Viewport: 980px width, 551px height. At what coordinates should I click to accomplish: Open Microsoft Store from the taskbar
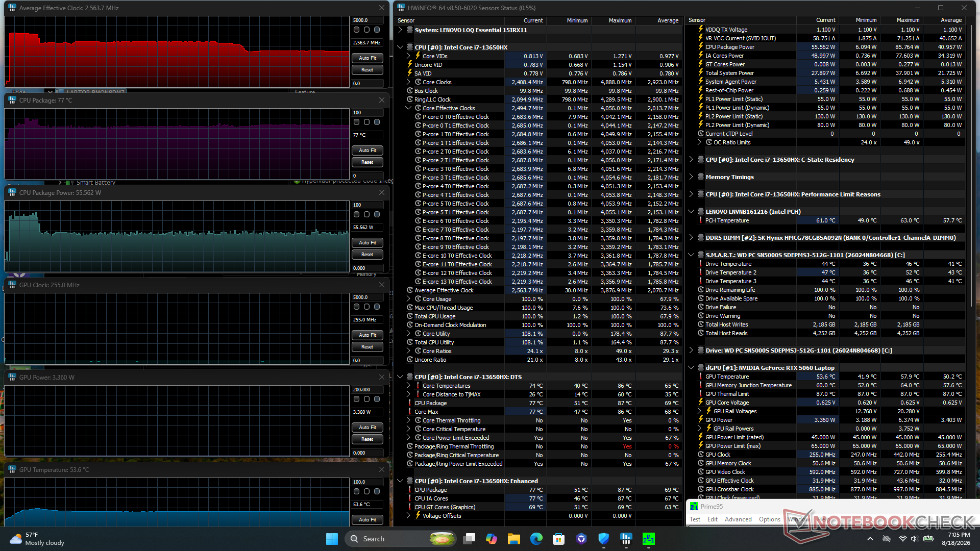558,539
